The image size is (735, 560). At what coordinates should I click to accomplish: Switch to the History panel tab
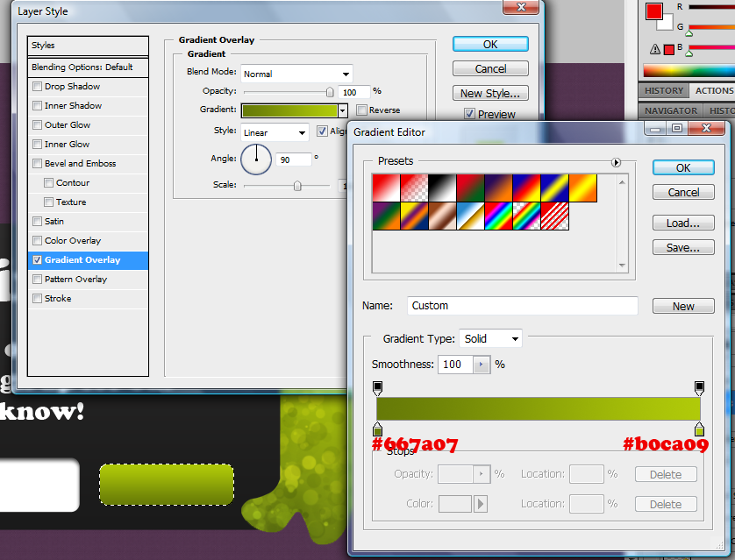[664, 91]
